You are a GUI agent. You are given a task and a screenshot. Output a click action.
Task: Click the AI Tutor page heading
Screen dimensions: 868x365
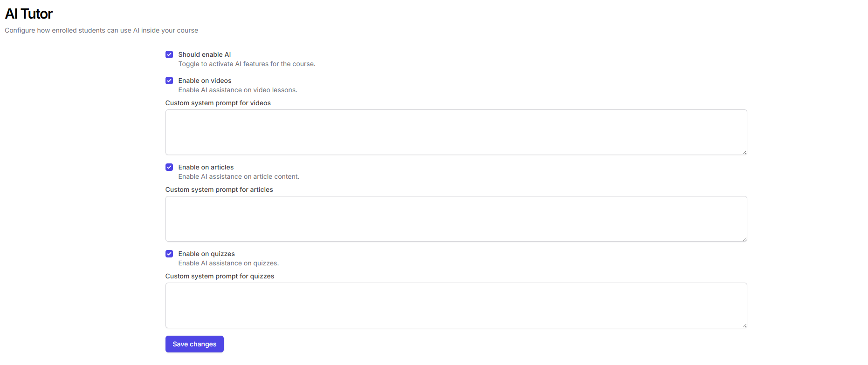click(29, 14)
